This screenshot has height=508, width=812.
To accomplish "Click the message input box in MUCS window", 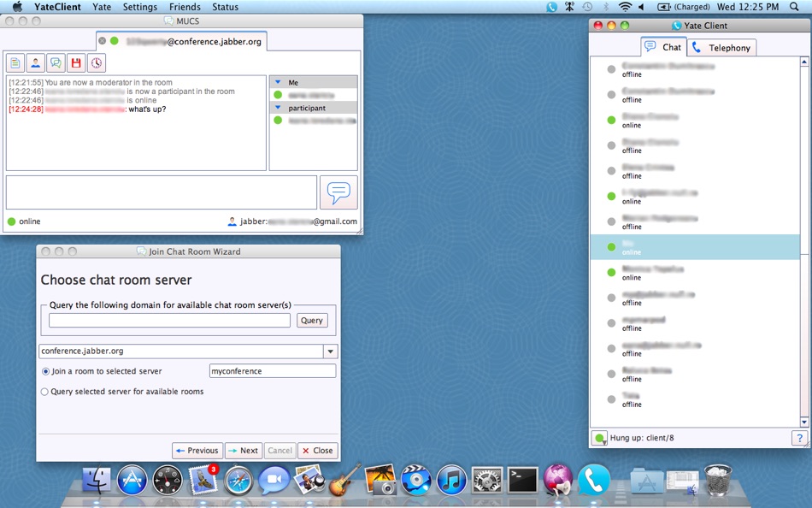I will coord(162,192).
